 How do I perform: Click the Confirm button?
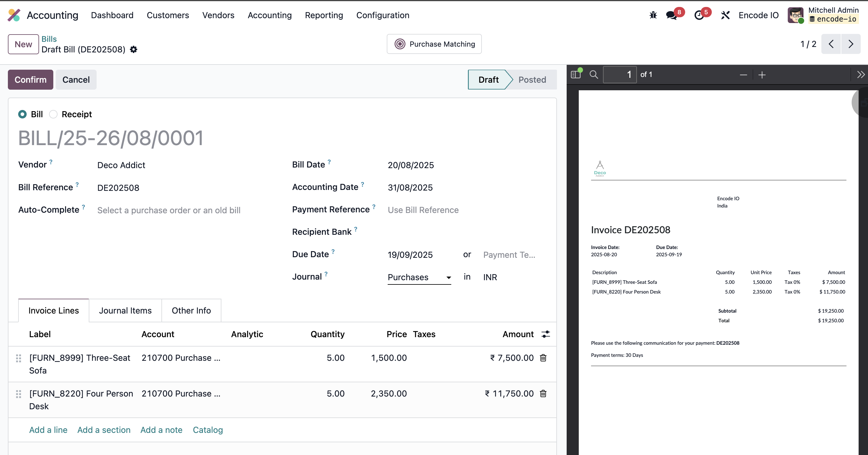click(30, 80)
